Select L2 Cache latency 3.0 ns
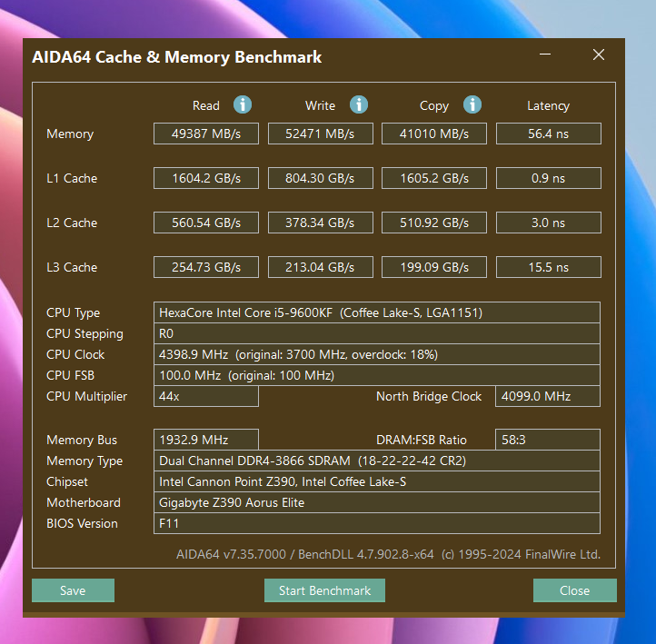 pyautogui.click(x=549, y=223)
